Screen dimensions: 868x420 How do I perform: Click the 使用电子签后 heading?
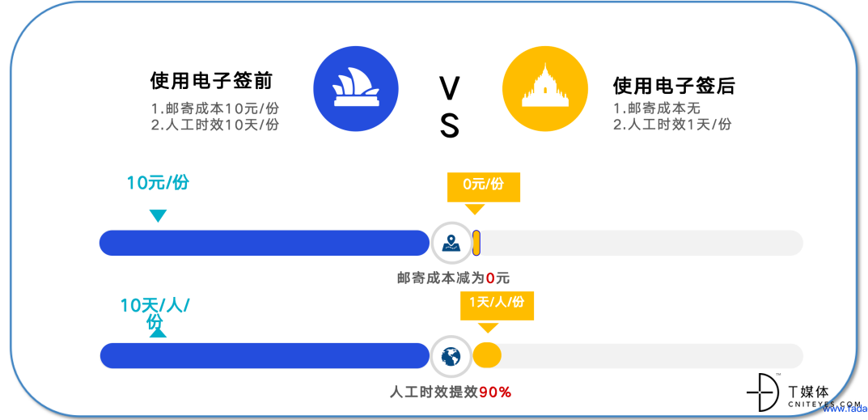coord(674,85)
